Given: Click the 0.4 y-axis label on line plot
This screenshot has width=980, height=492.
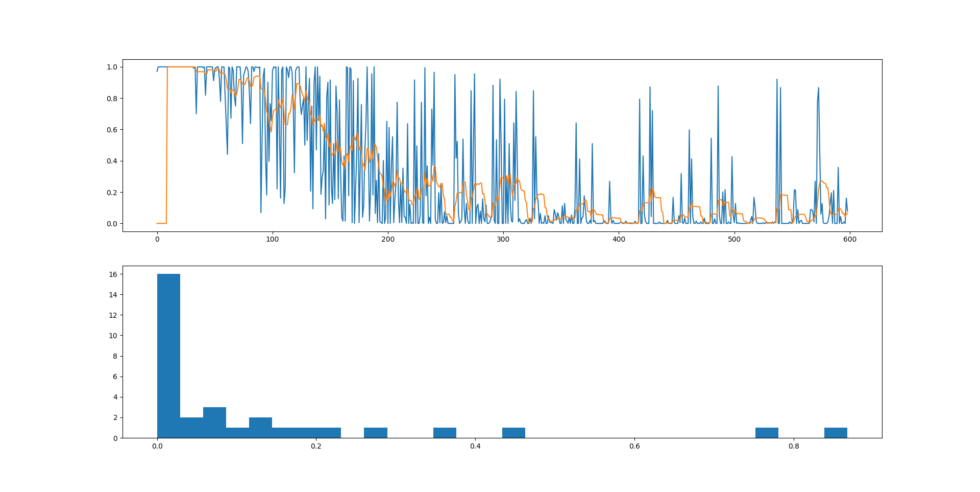Looking at the screenshot, I should pos(112,161).
